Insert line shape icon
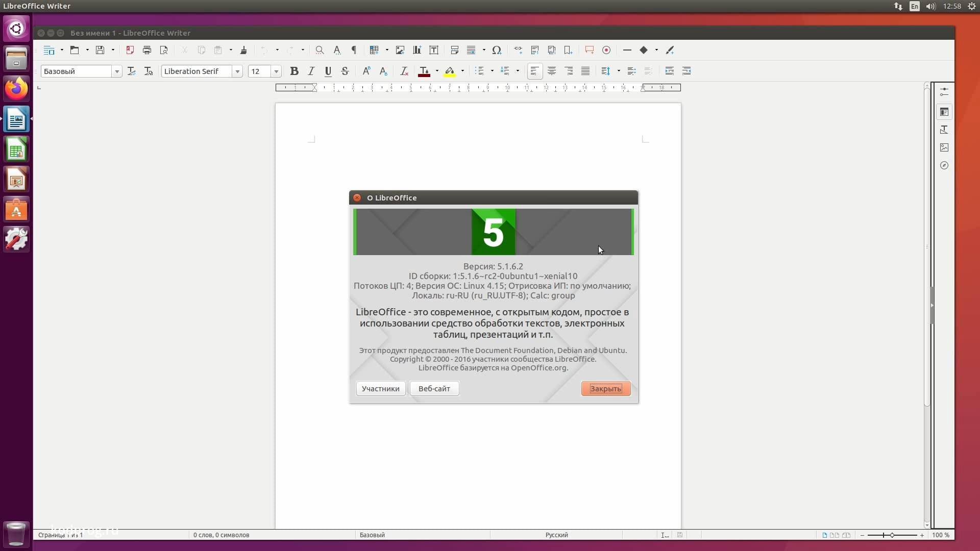 point(627,50)
